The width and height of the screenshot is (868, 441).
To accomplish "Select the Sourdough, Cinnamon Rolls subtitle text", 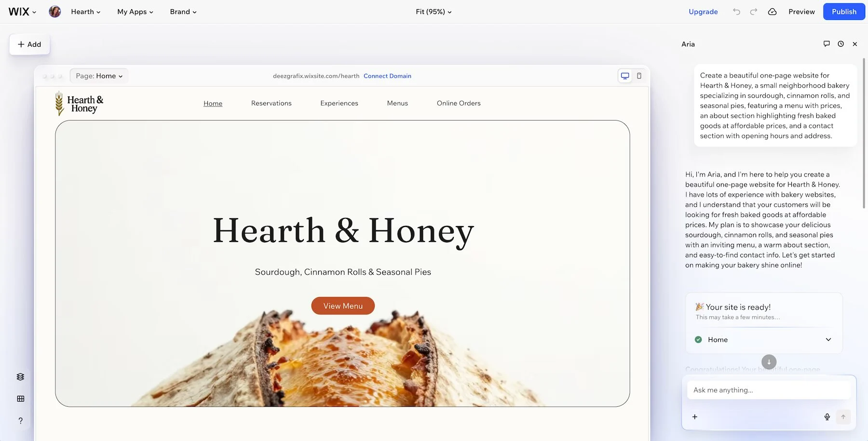I will pos(343,272).
